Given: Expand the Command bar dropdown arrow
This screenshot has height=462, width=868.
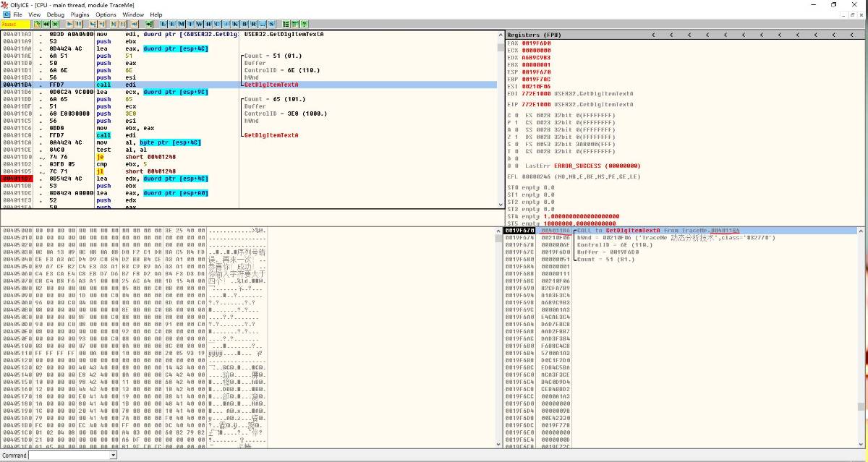Looking at the screenshot, I should (113, 455).
